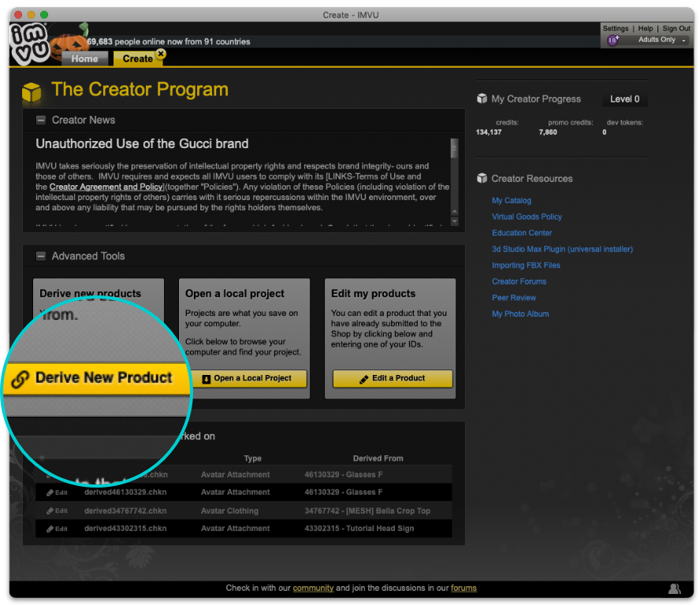The width and height of the screenshot is (700, 605).
Task: Collapse the Advanced Tools section
Action: click(41, 256)
